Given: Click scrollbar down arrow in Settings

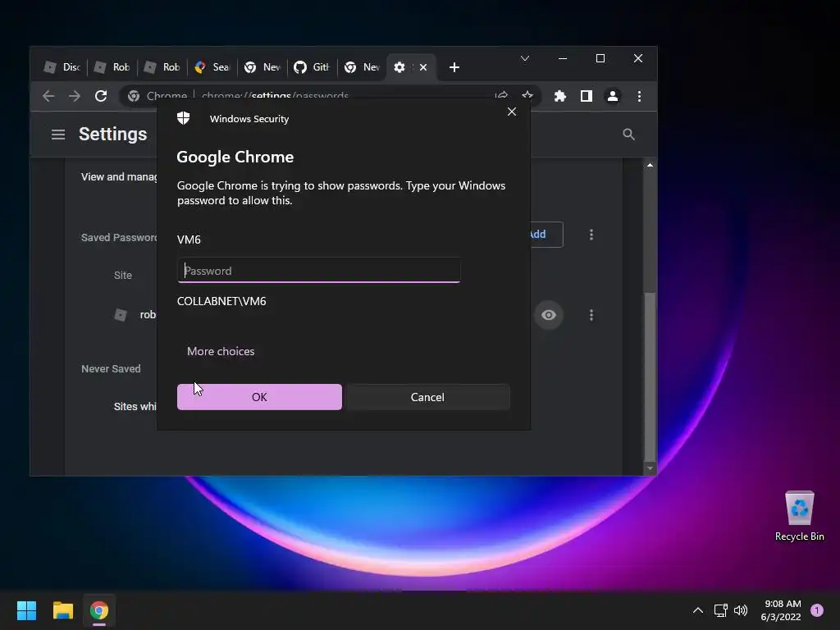Looking at the screenshot, I should pyautogui.click(x=650, y=468).
